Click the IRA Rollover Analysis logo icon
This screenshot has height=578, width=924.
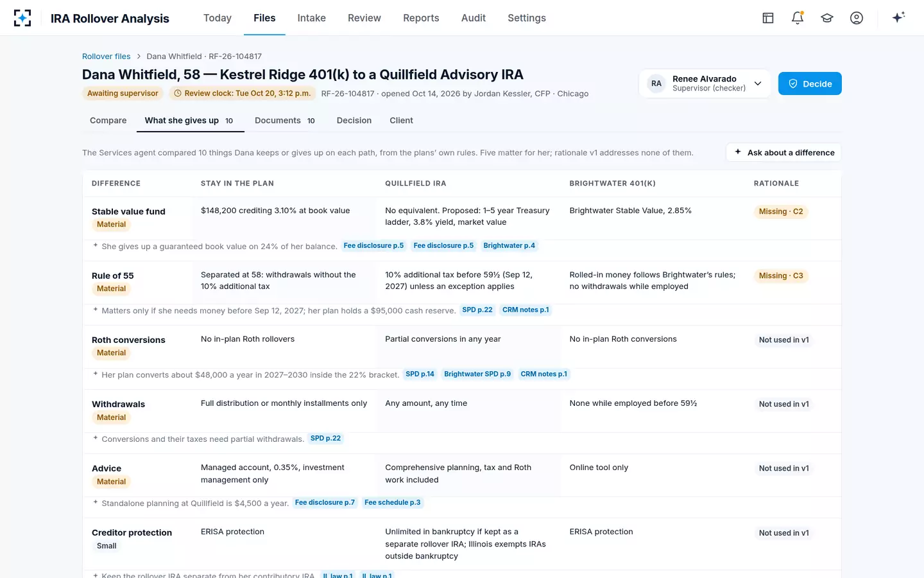point(22,18)
